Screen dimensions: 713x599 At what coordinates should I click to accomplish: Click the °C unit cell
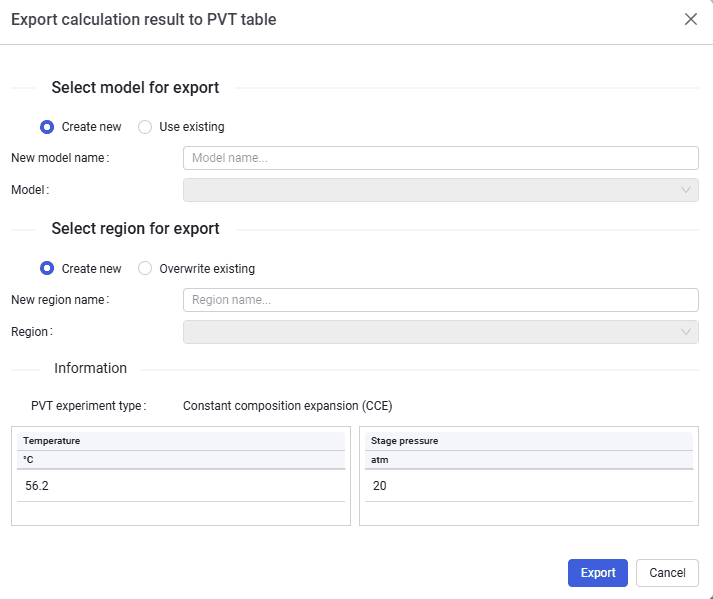coord(181,460)
